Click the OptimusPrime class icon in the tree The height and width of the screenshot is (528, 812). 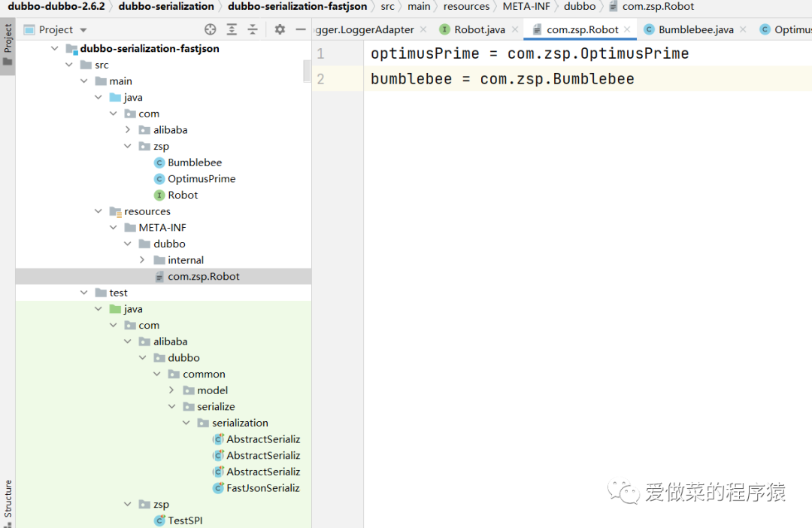pyautogui.click(x=159, y=179)
